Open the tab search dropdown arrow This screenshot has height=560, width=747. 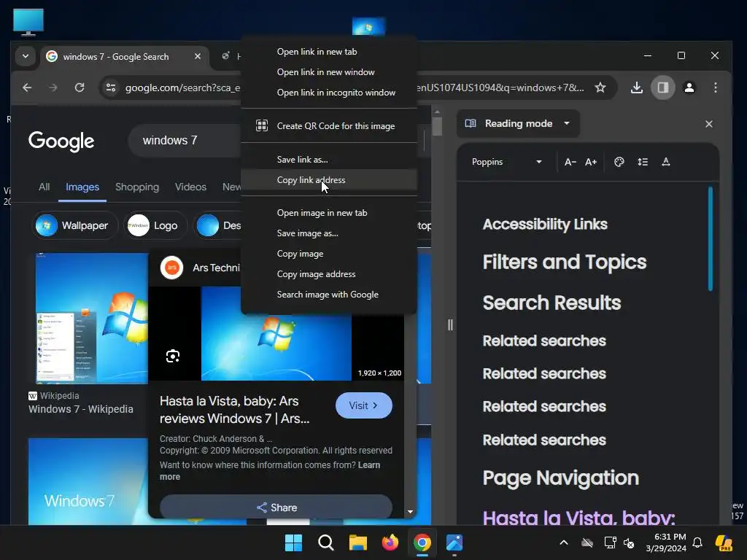click(26, 56)
